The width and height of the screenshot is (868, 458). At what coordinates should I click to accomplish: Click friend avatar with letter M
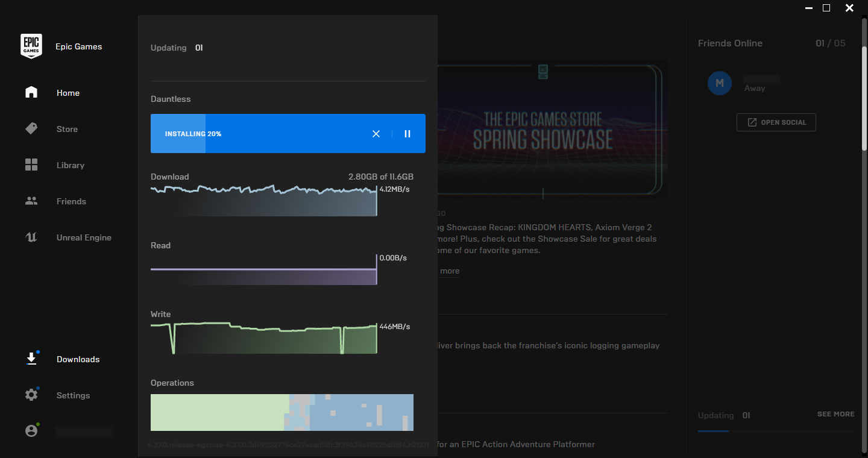click(720, 83)
